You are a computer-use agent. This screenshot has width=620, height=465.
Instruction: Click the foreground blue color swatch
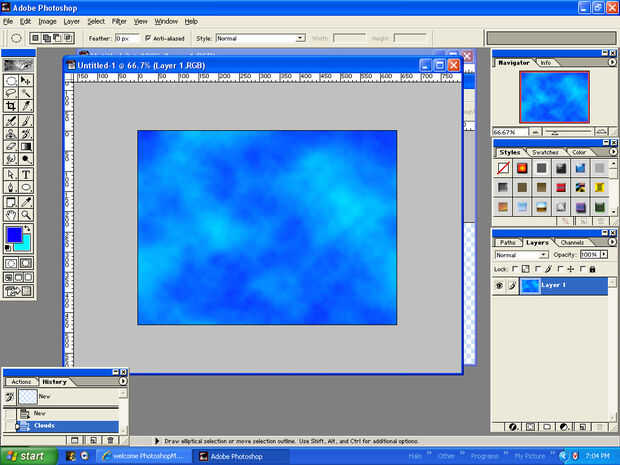(14, 234)
